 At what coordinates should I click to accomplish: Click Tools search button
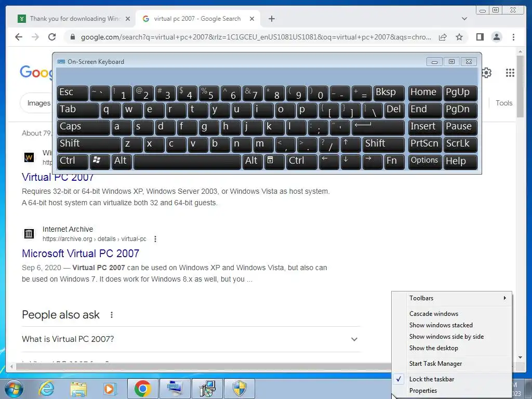pos(503,103)
